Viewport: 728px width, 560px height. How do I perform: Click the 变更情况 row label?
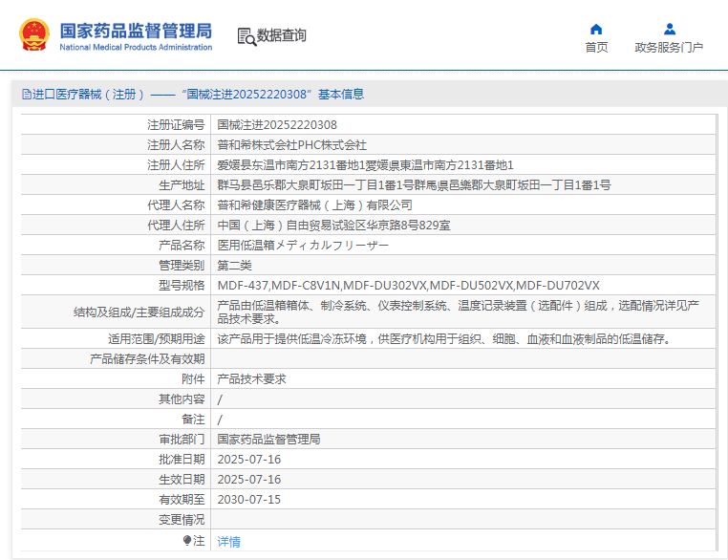click(x=182, y=520)
